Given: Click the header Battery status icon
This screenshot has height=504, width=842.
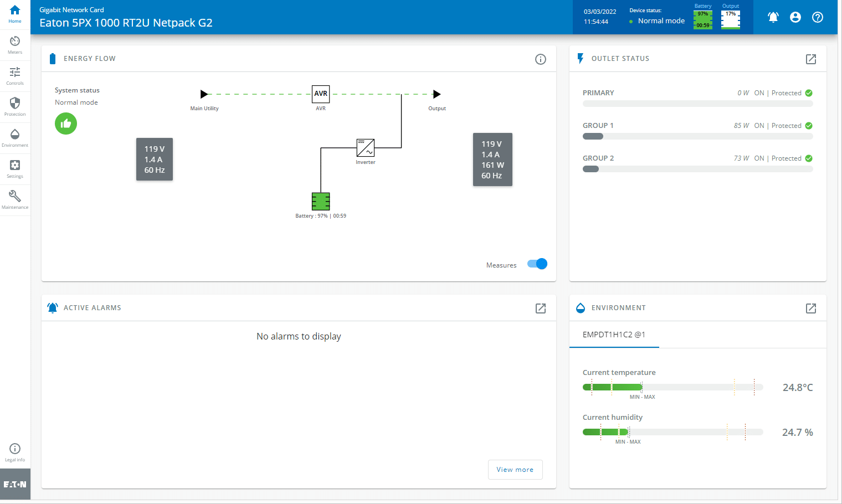Looking at the screenshot, I should click(x=703, y=19).
